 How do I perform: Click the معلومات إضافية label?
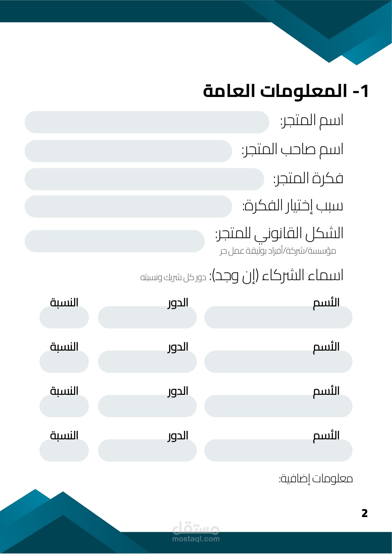pos(316,479)
